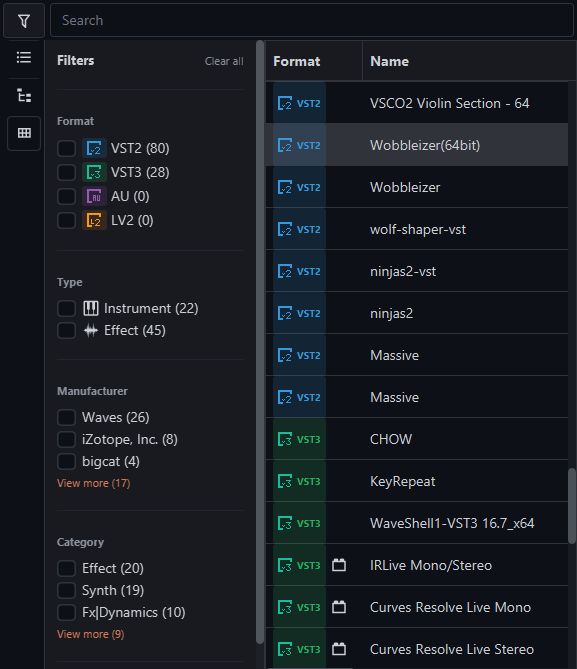Filter by Waves (26) manufacturer checkbox

click(67, 417)
